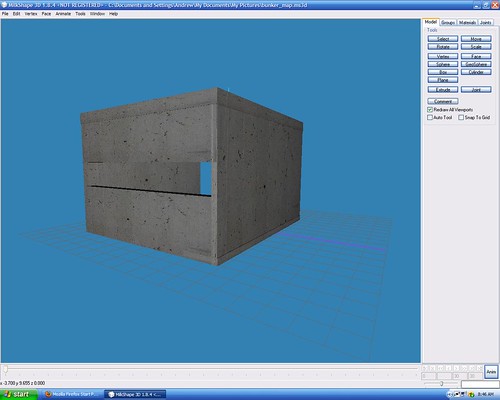Open the Tools menu
500x400 pixels.
coord(80,14)
